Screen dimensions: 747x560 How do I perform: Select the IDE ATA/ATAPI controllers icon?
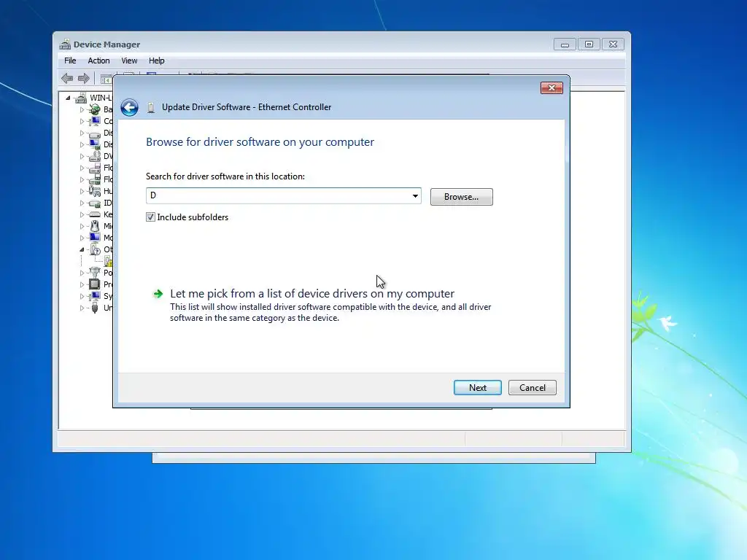coord(95,203)
